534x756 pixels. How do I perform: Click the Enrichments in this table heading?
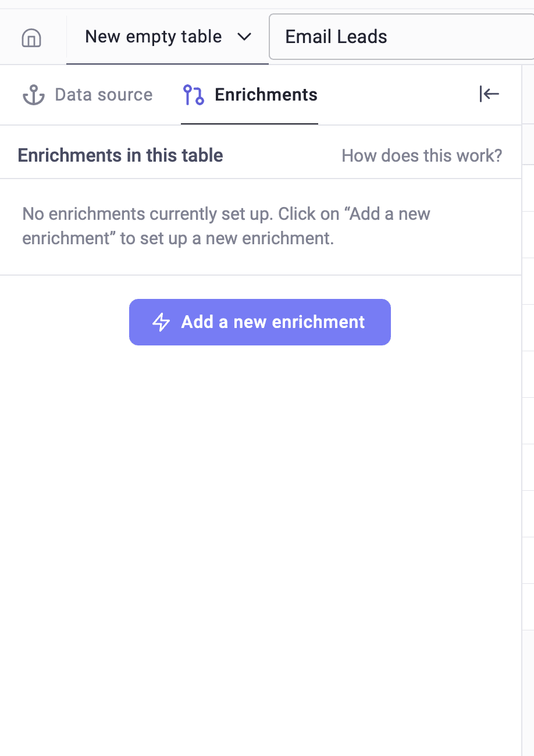(x=120, y=156)
